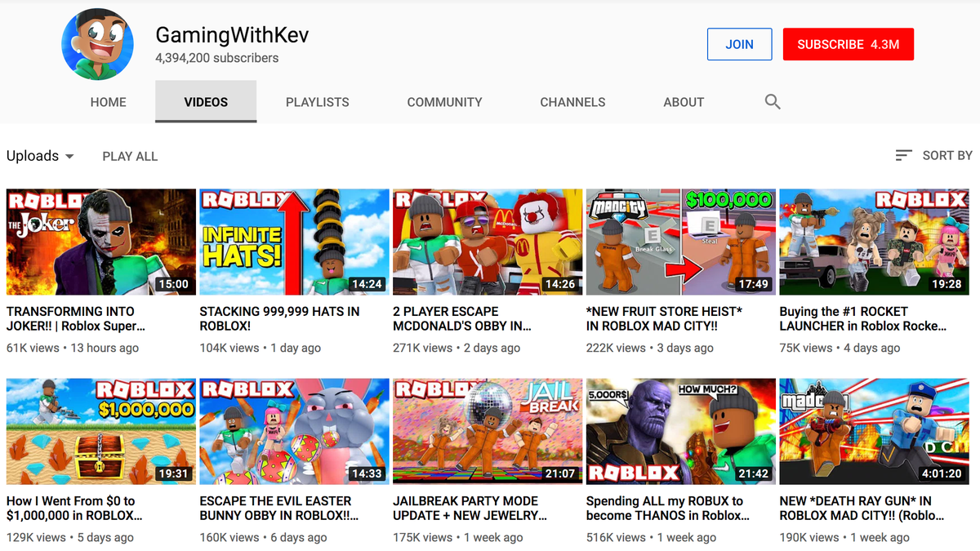The image size is (980, 551).
Task: Open Infinite Hats video thumbnail
Action: pyautogui.click(x=295, y=242)
